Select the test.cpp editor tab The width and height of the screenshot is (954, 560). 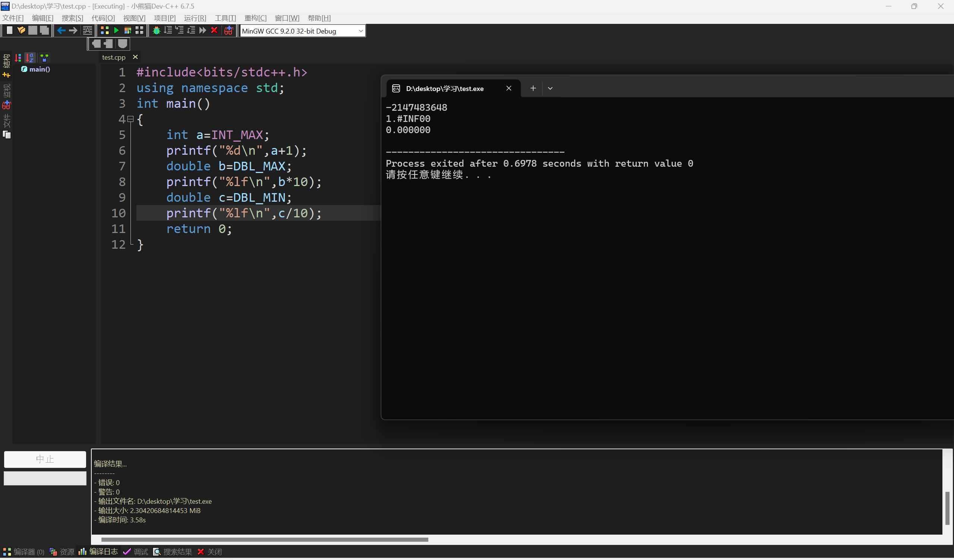114,57
